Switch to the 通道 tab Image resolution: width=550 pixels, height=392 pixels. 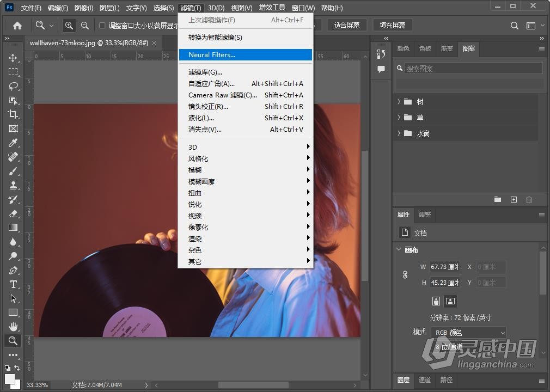point(425,380)
